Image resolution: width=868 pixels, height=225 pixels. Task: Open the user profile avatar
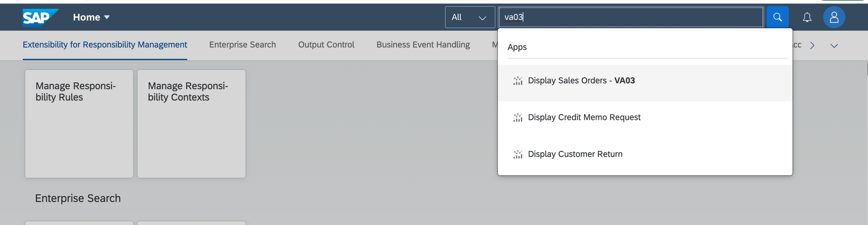[834, 17]
